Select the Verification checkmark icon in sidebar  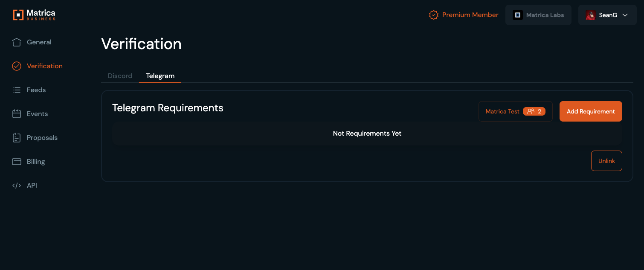coord(17,66)
